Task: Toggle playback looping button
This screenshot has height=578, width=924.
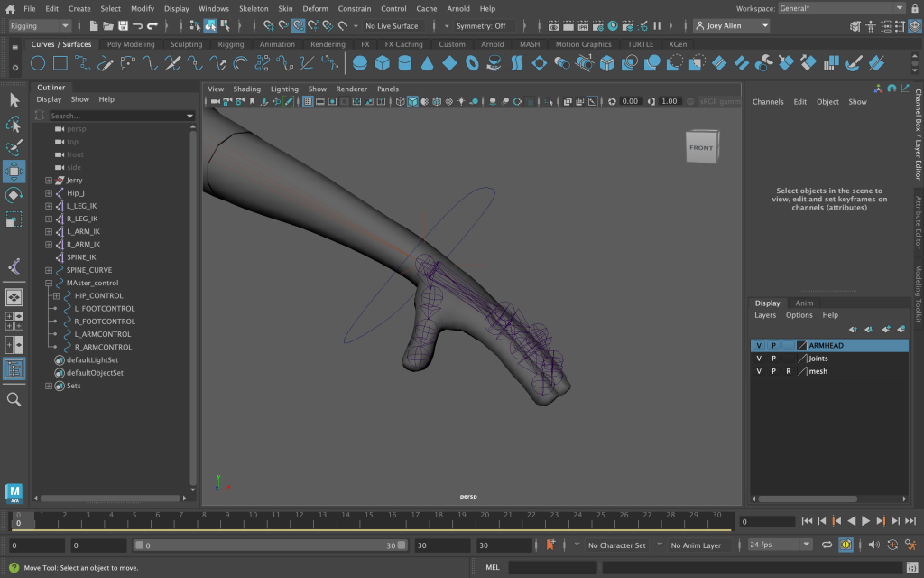Action: tap(827, 545)
